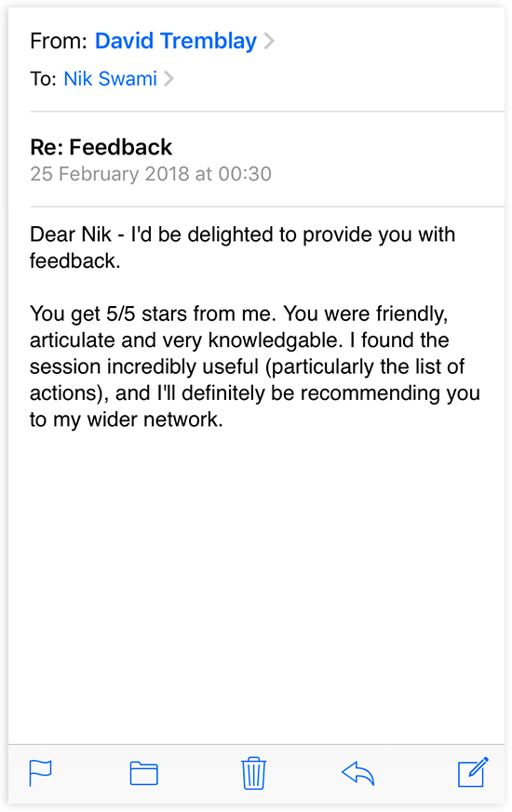This screenshot has width=512, height=812.
Task: Open sender David Tremblay's contact details
Action: tap(176, 41)
